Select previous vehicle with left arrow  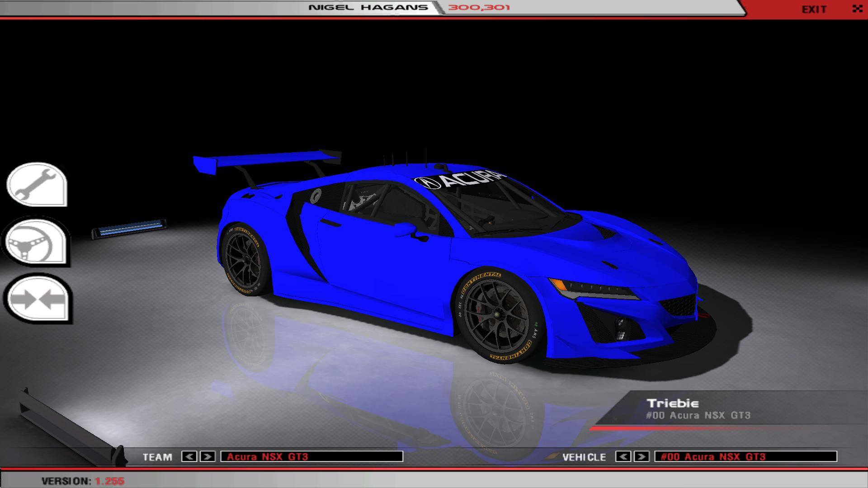point(623,456)
